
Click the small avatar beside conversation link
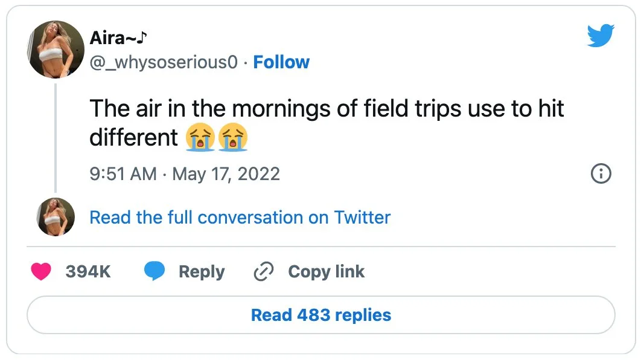tap(55, 217)
